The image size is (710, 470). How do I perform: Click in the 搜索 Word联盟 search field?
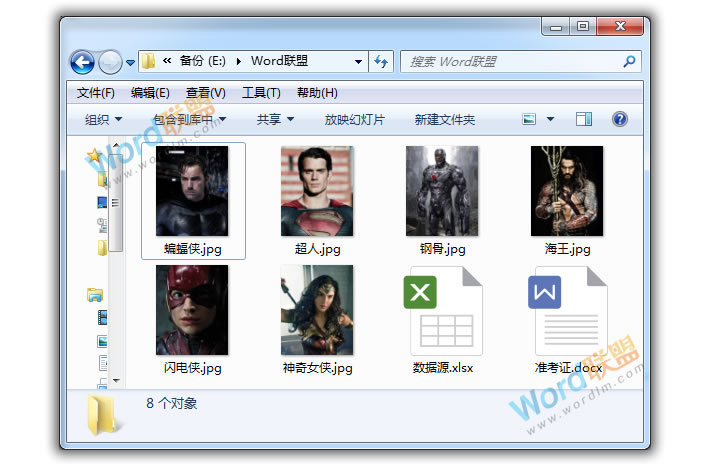coord(510,62)
